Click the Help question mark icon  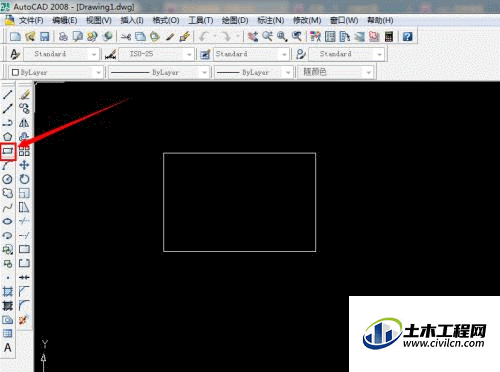(407, 36)
